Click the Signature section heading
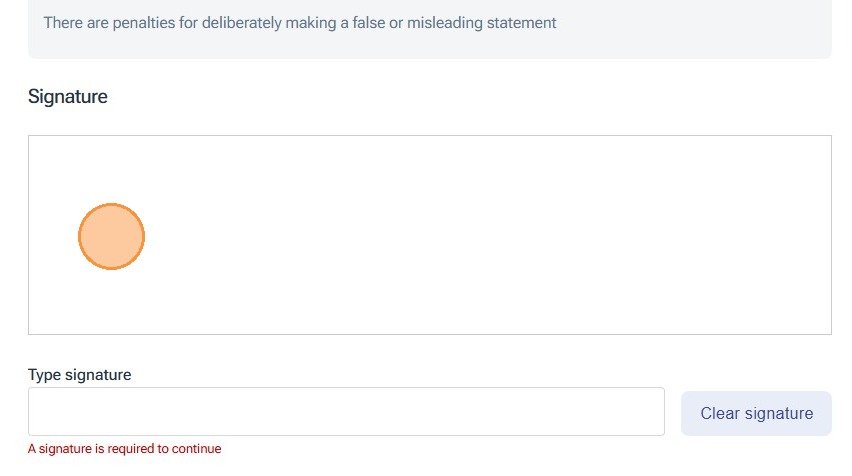852x476 pixels. click(x=68, y=97)
